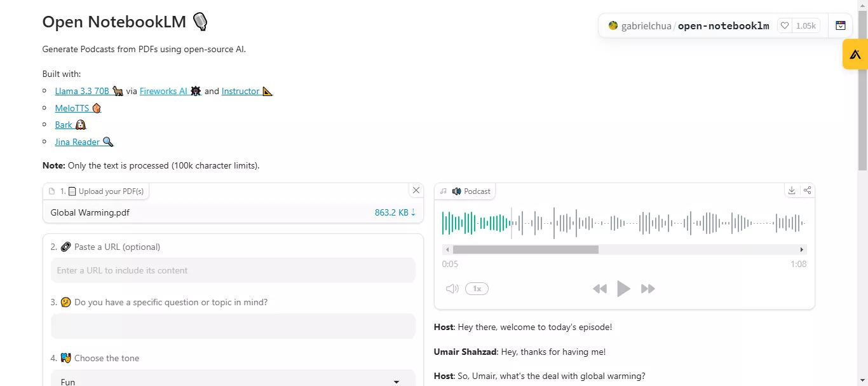Toggle the like heart for open-notebooklm
The image size is (868, 386).
pos(785,25)
